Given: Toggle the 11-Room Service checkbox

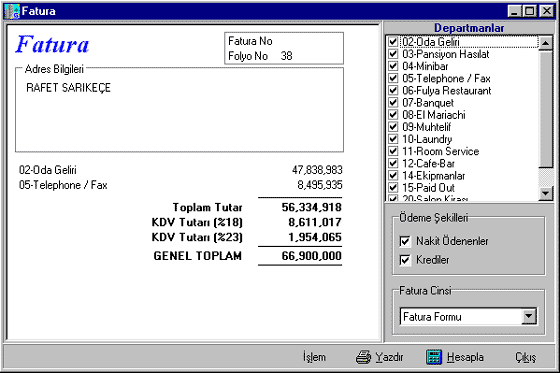Looking at the screenshot, I should (x=393, y=151).
